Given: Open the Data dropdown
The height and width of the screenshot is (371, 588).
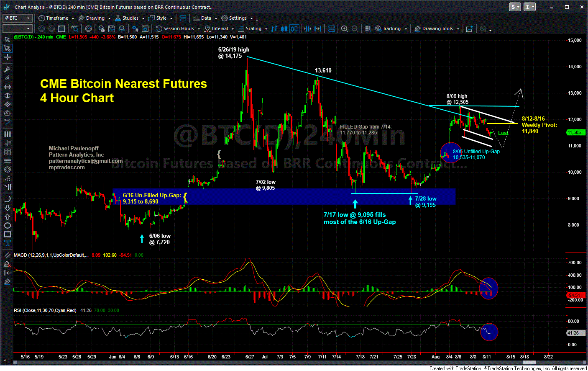Looking at the screenshot, I should (205, 18).
